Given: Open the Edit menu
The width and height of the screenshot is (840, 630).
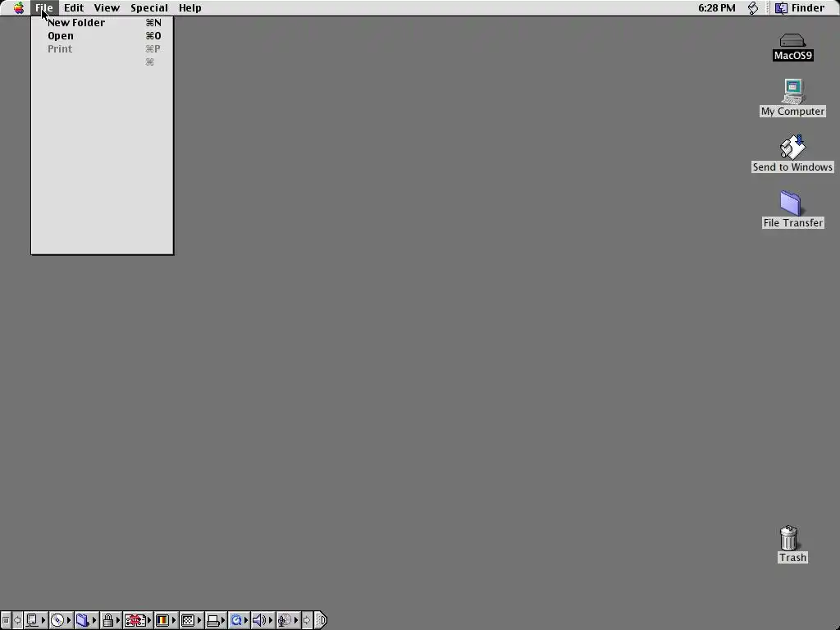Looking at the screenshot, I should click(73, 8).
